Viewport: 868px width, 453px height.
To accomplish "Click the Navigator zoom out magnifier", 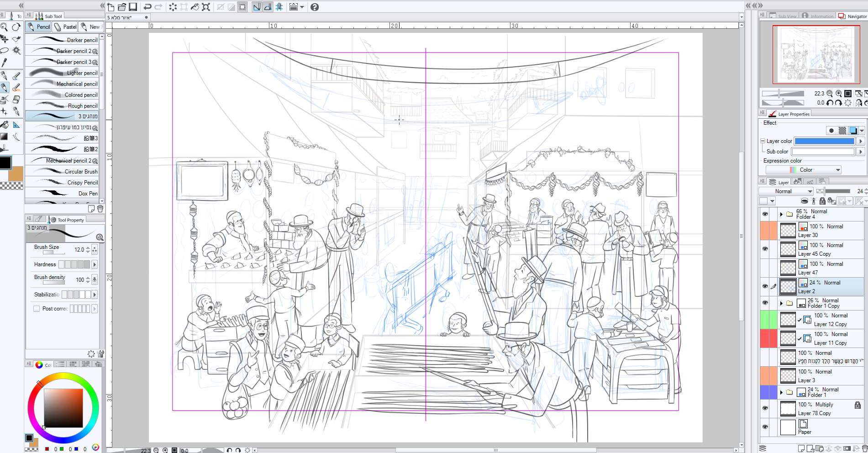I will click(x=830, y=93).
